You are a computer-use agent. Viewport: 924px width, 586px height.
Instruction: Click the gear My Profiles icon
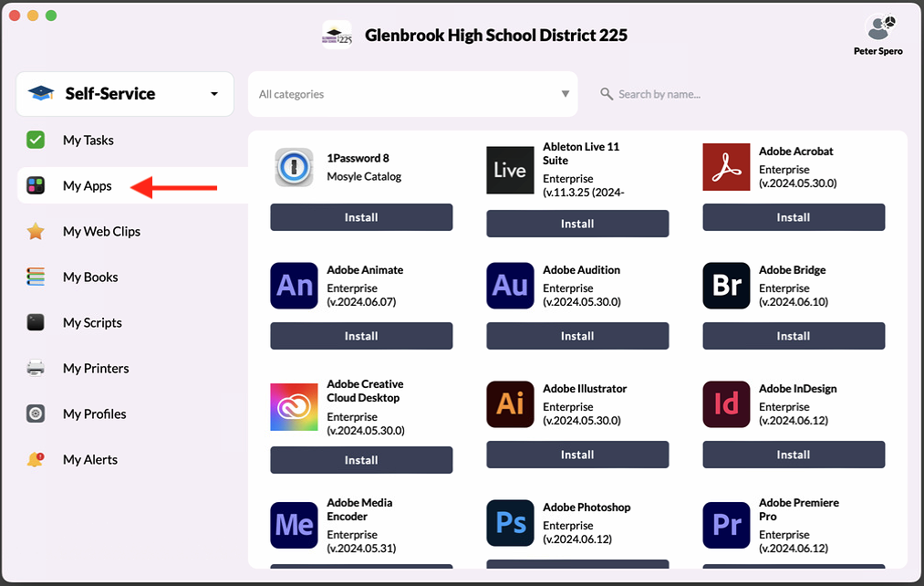coord(36,413)
